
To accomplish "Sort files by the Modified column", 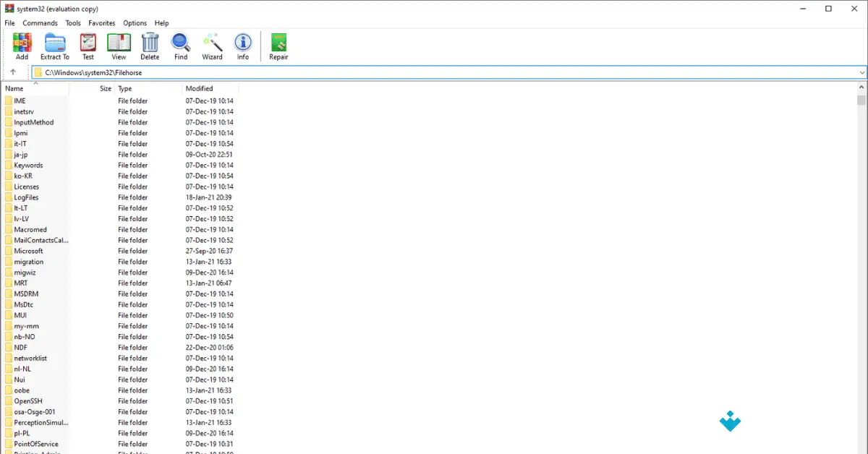I will pos(199,88).
